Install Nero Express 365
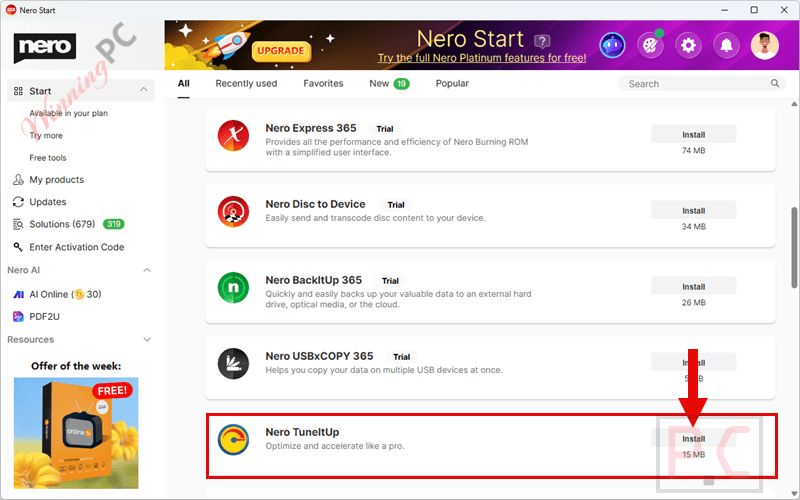The width and height of the screenshot is (800, 500). tap(693, 135)
